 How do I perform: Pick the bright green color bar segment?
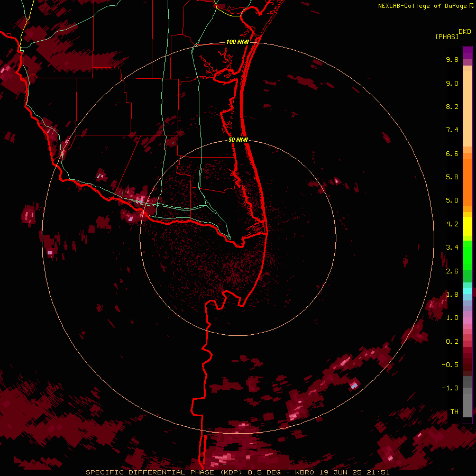click(x=467, y=255)
